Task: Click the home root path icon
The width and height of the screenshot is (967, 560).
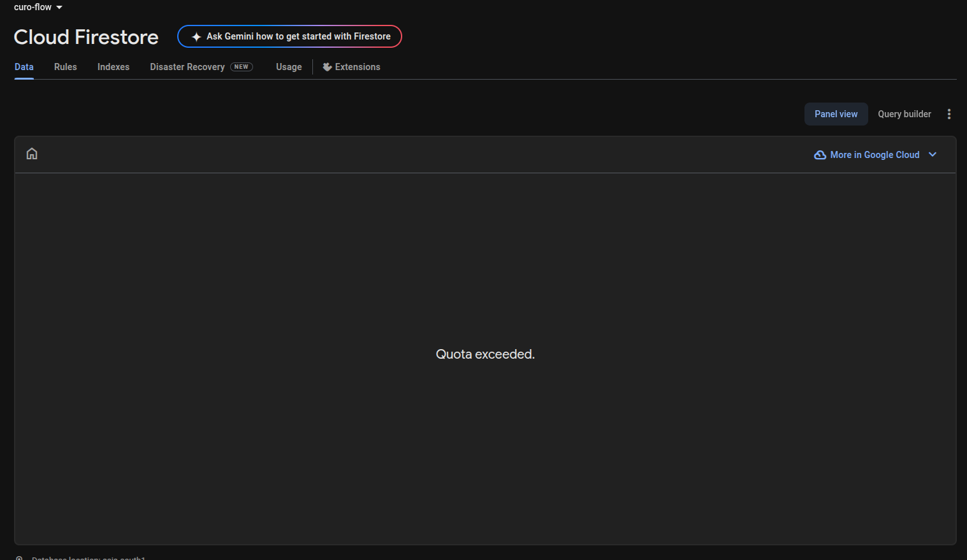Action: pos(32,154)
